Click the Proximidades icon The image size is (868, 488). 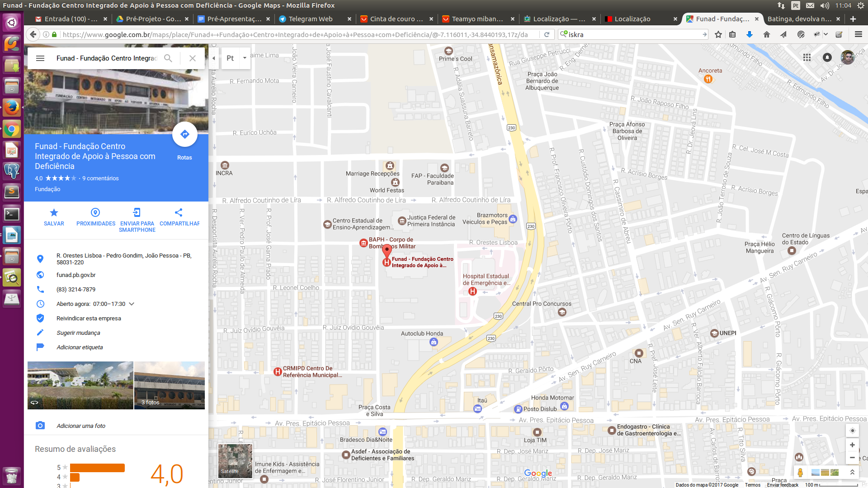point(95,212)
